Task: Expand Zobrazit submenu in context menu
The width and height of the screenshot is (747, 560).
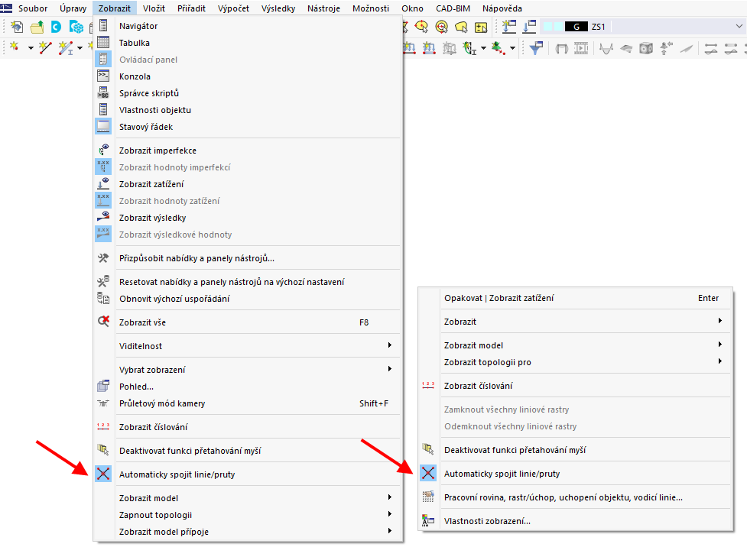Action: point(575,322)
